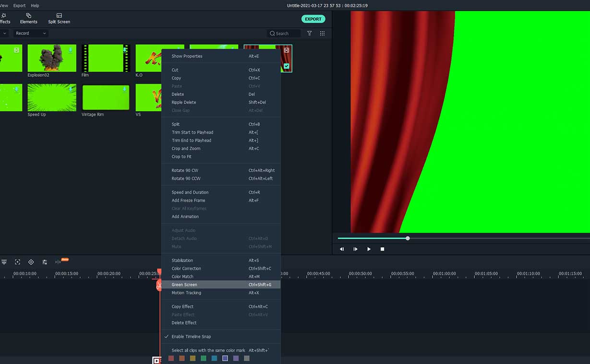Click the EXPORT button
Screen dimensions: 590x364
[313, 19]
